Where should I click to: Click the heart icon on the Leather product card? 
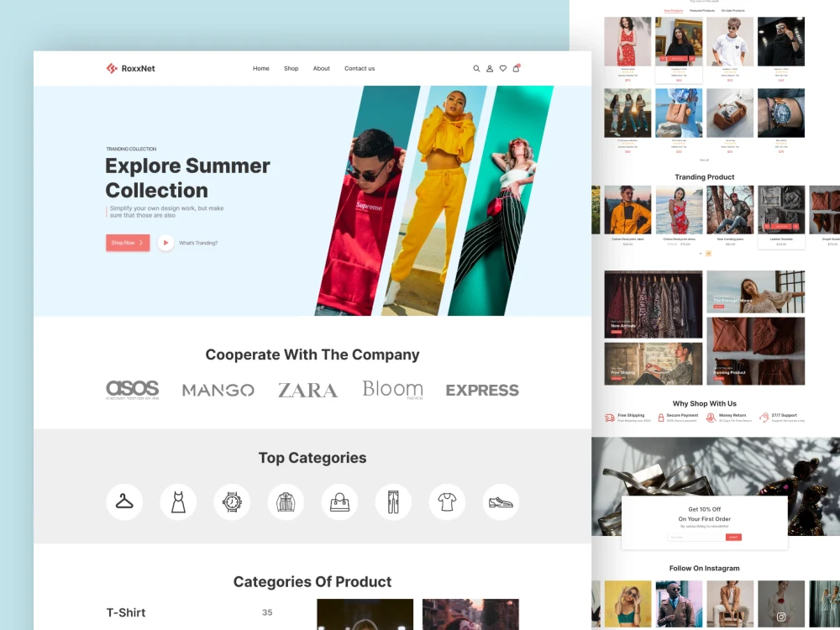(x=765, y=227)
